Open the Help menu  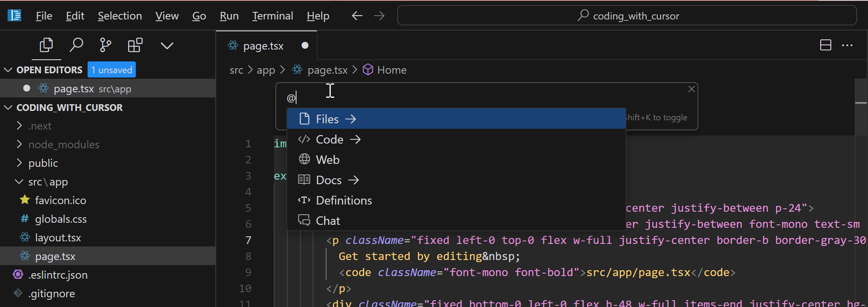click(x=318, y=16)
